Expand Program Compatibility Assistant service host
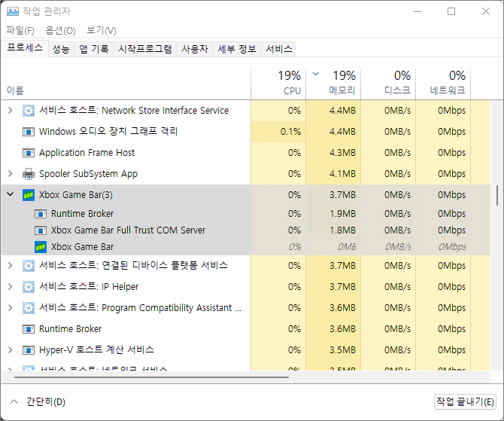The height and width of the screenshot is (421, 504). pos(11,308)
